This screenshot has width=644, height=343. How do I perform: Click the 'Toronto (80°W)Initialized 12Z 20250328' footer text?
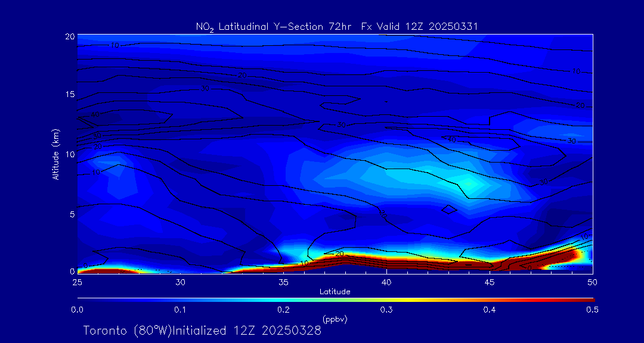tap(203, 330)
